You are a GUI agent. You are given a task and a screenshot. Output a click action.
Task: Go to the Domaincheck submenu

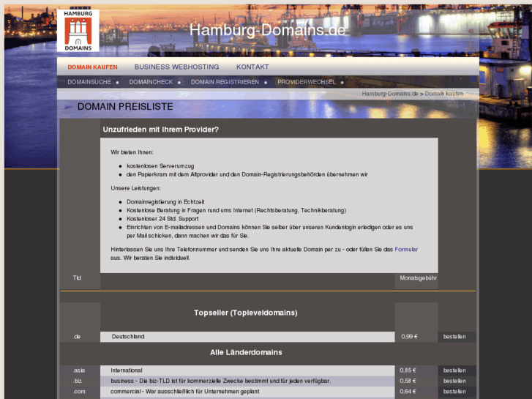point(151,82)
